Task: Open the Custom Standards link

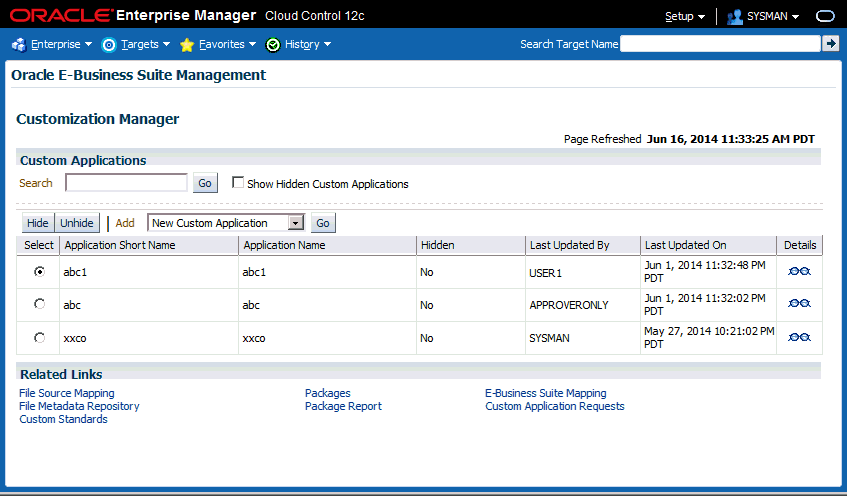Action: click(x=64, y=419)
